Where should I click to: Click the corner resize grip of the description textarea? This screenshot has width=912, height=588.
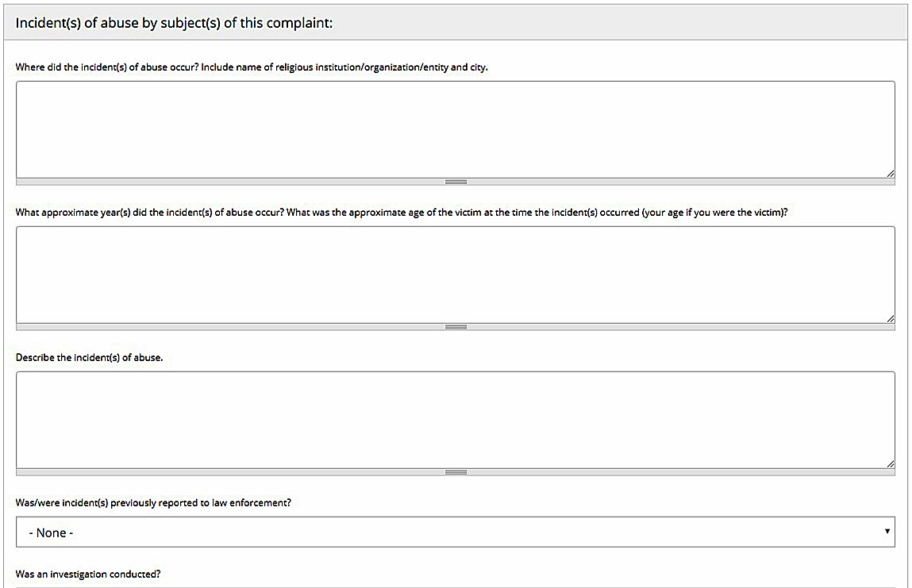890,463
